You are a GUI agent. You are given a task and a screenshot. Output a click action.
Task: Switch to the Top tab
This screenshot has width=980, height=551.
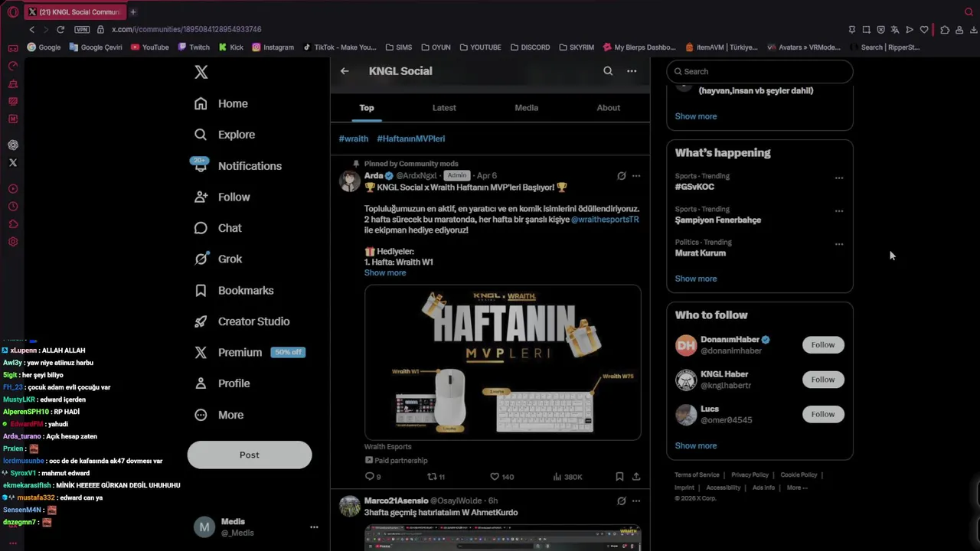pos(367,108)
